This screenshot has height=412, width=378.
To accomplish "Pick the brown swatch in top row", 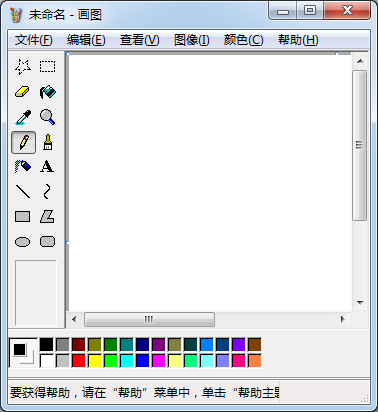I will click(255, 345).
